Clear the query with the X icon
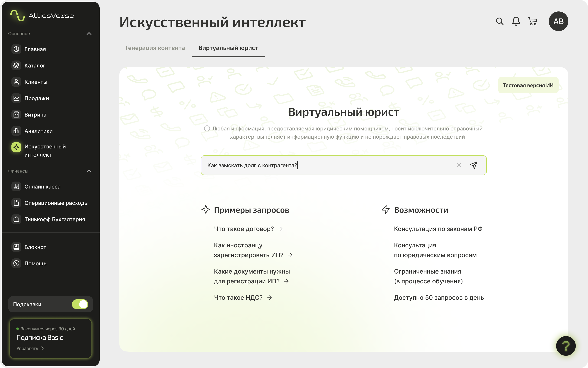 tap(459, 165)
